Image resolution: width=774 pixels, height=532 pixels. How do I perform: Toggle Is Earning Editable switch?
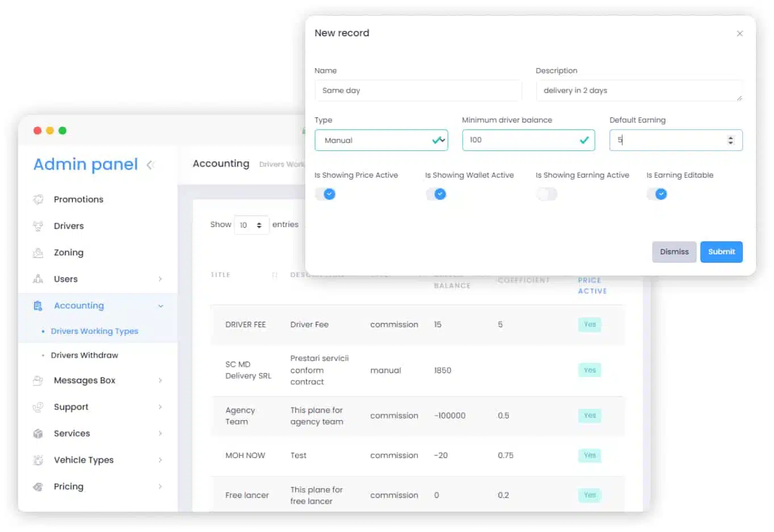point(657,194)
